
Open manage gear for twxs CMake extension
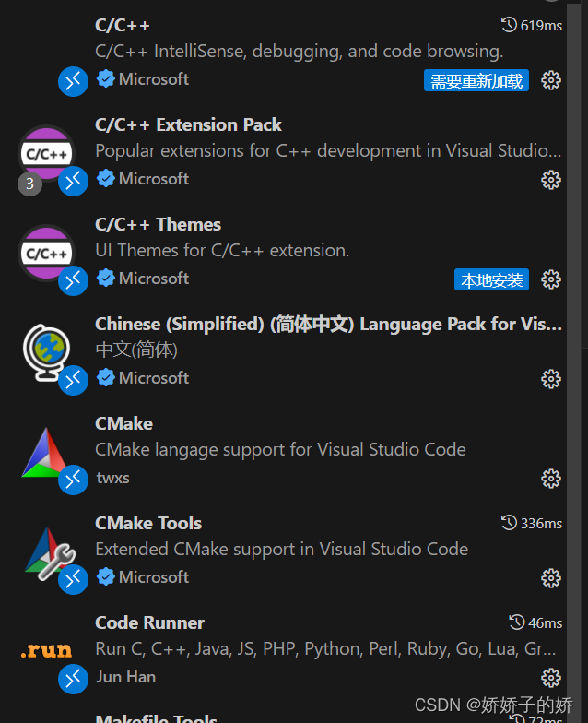tap(551, 479)
